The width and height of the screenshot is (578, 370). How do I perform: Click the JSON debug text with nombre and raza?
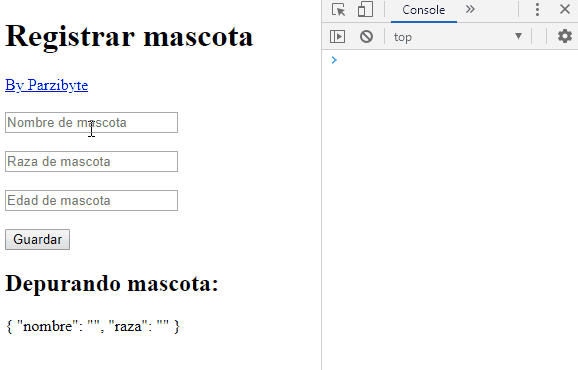point(93,326)
